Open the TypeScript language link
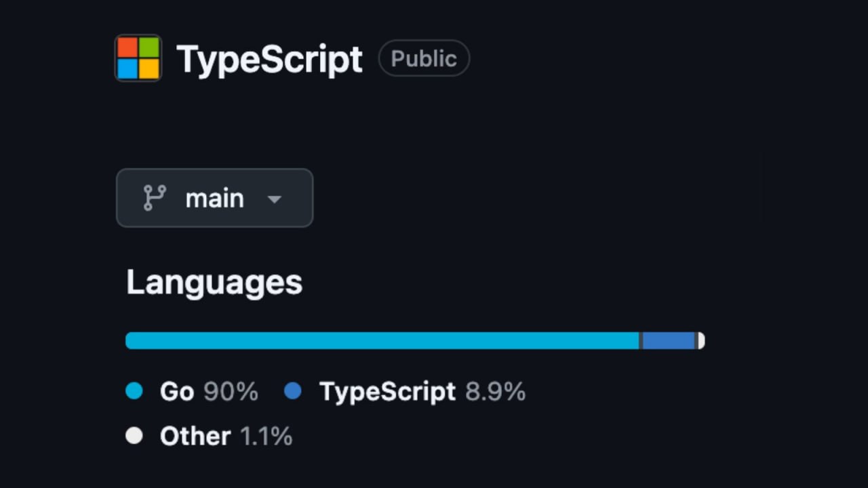 pyautogui.click(x=387, y=392)
